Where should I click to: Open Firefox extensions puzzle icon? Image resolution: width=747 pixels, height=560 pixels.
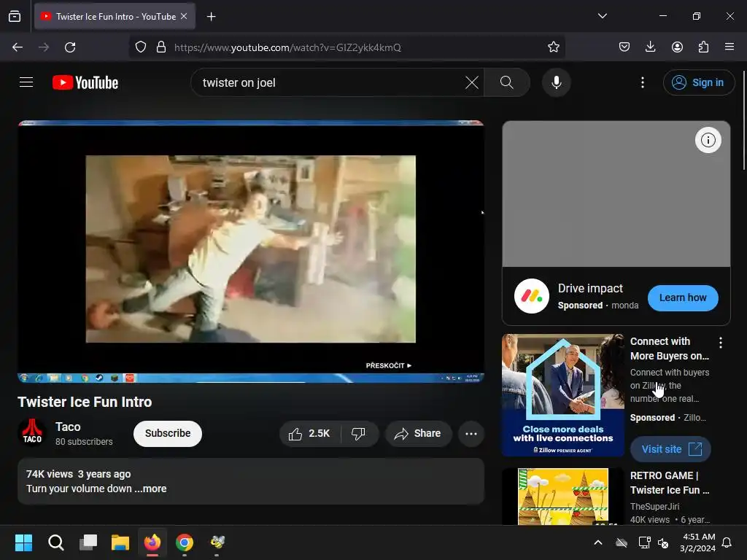(x=703, y=47)
